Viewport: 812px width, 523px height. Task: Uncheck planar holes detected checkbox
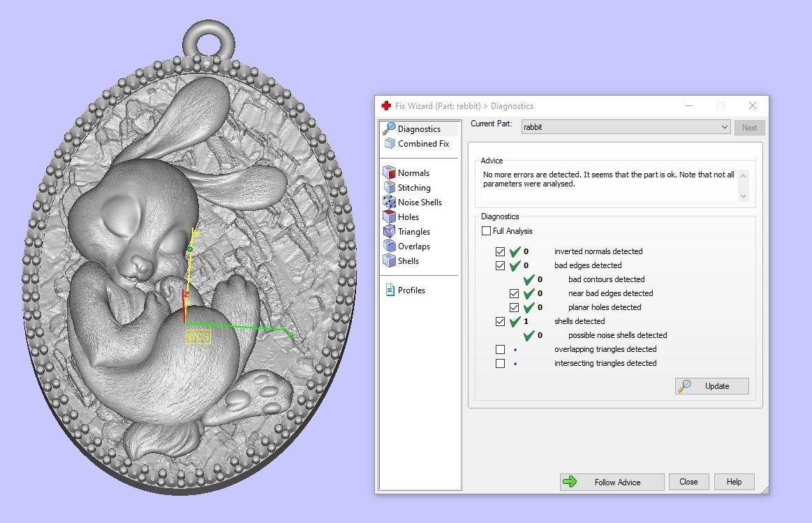514,308
